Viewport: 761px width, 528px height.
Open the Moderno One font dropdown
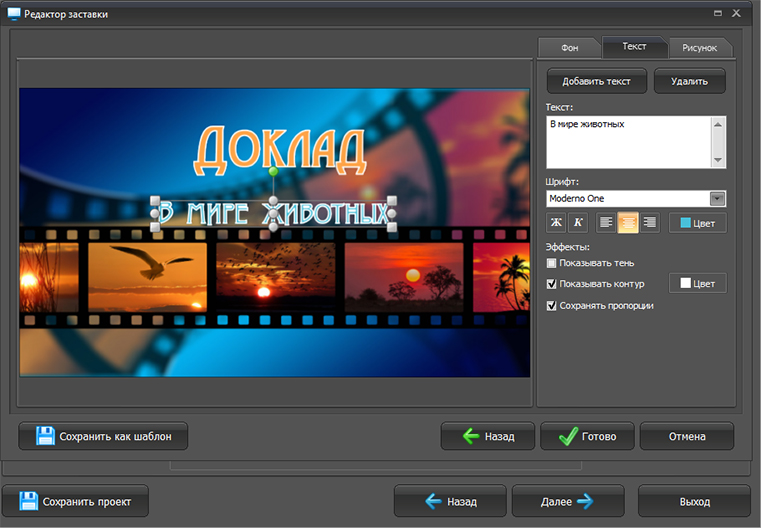coord(716,198)
